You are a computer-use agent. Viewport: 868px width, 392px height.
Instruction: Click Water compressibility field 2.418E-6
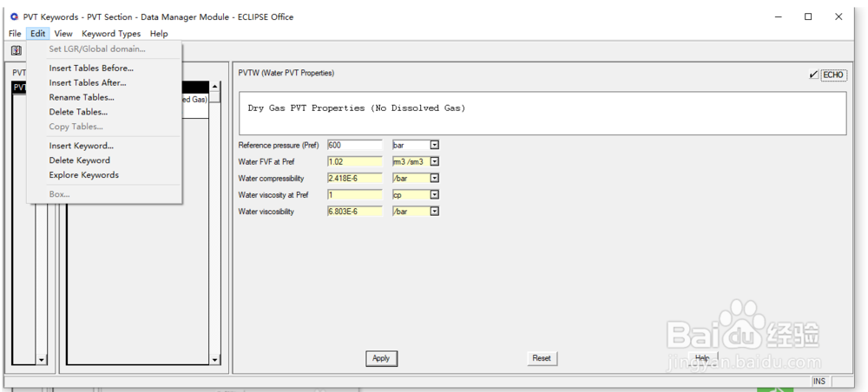coord(355,178)
